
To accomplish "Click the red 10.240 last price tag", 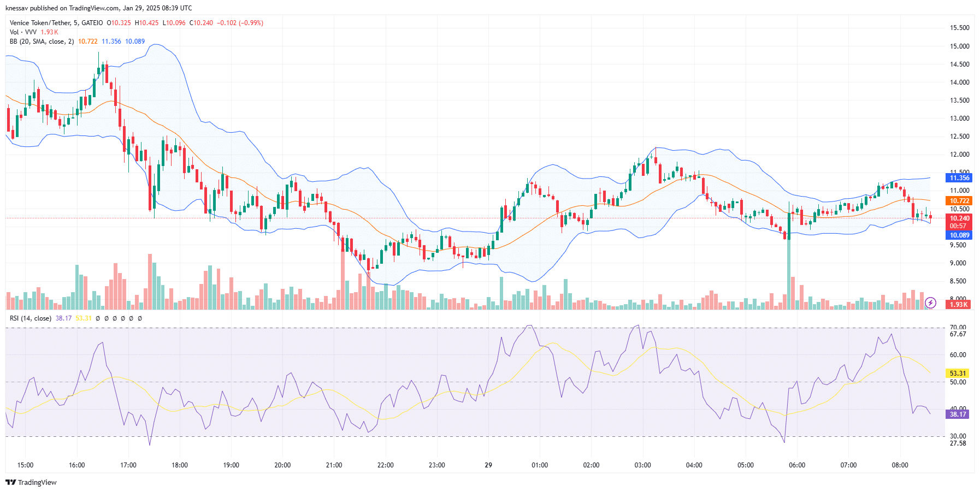I will click(959, 218).
